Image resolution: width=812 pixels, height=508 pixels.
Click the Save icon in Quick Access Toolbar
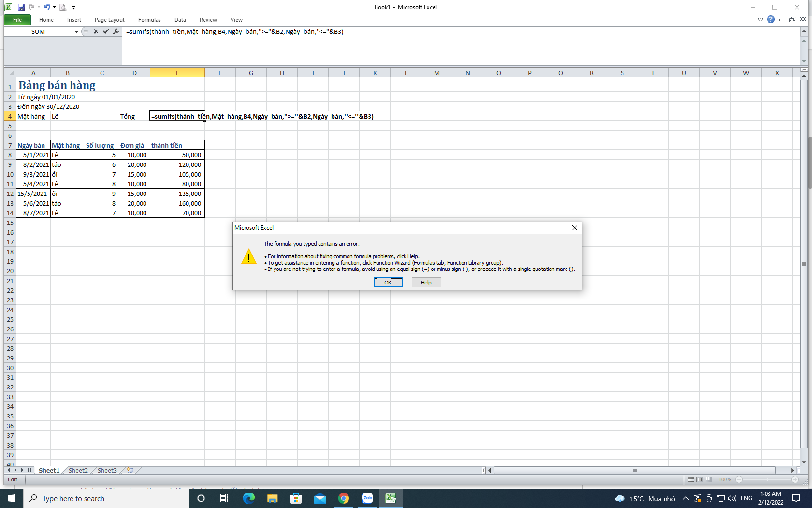click(21, 7)
